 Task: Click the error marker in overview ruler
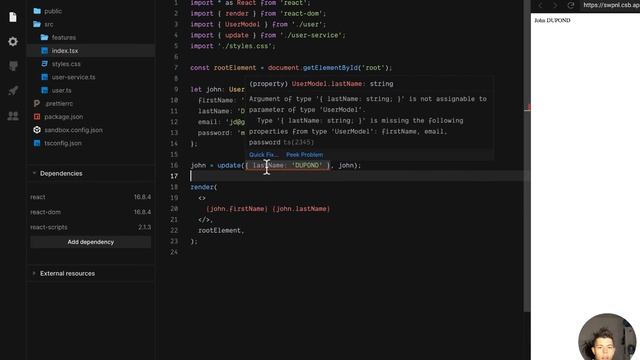(x=528, y=107)
